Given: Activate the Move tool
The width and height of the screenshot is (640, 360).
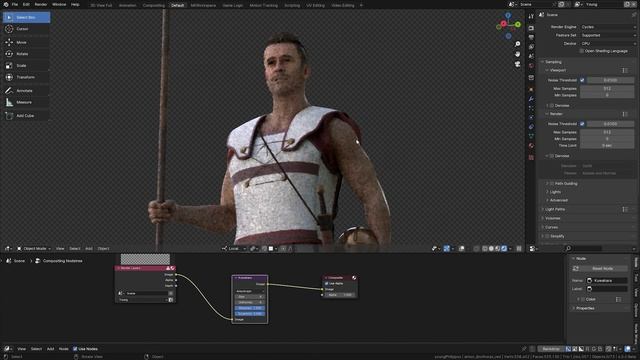Looking at the screenshot, I should click(27, 42).
